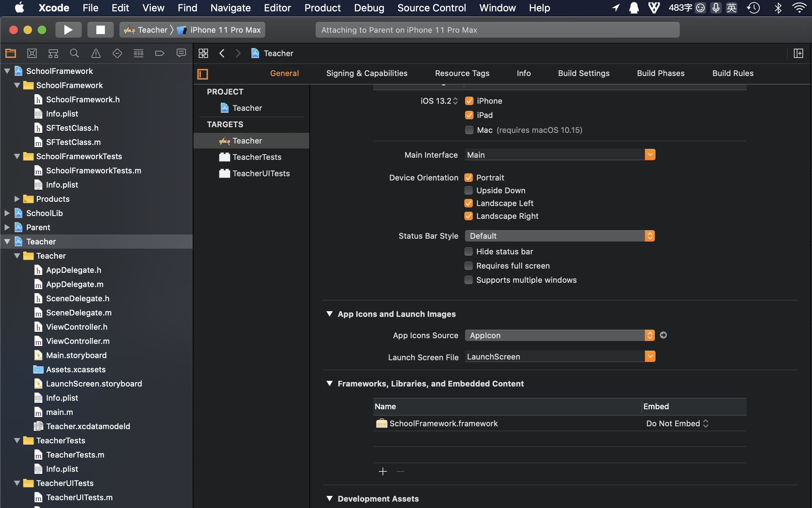Open the Source Control navigator icon
The width and height of the screenshot is (812, 508).
point(32,53)
